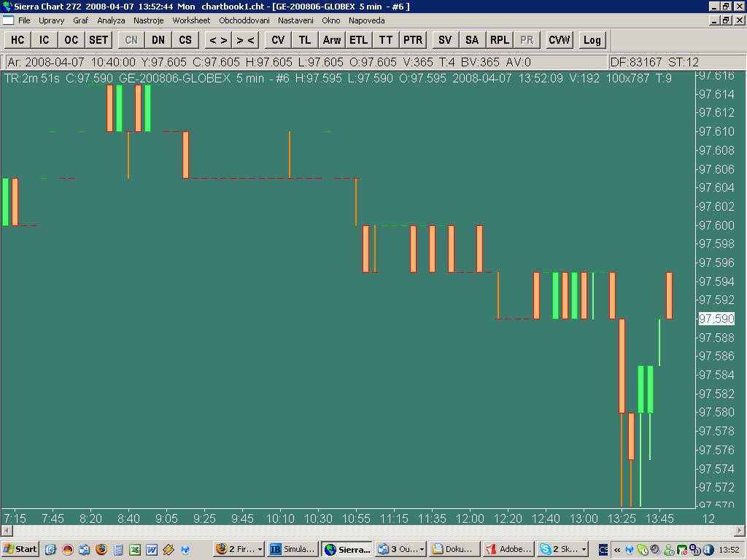The image size is (747, 560).
Task: Open the Okno window menu
Action: 331,20
